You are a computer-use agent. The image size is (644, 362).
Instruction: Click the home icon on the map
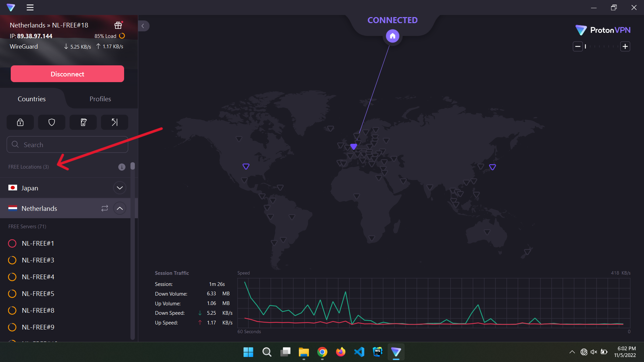tap(392, 36)
